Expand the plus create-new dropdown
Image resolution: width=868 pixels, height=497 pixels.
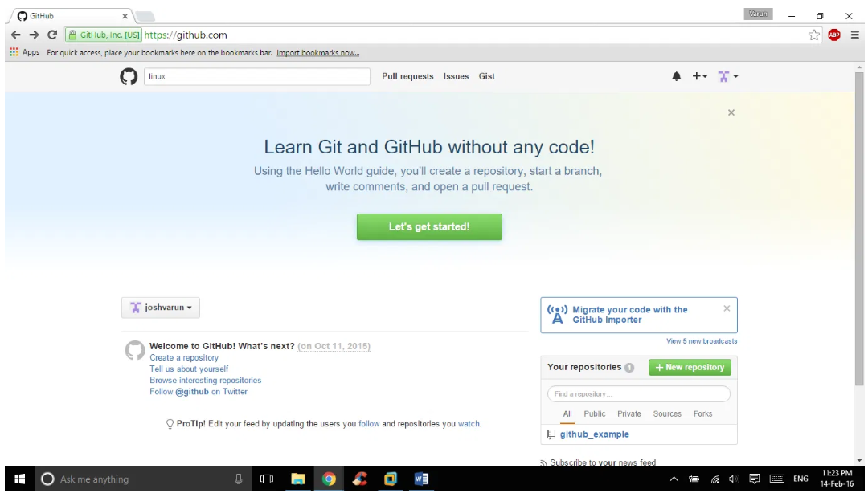point(699,76)
